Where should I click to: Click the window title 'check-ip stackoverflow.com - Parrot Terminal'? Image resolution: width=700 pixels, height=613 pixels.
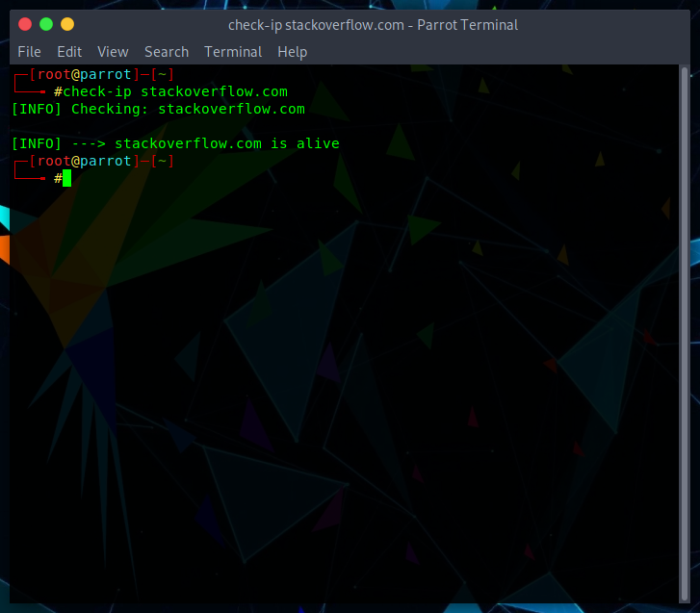[x=373, y=25]
